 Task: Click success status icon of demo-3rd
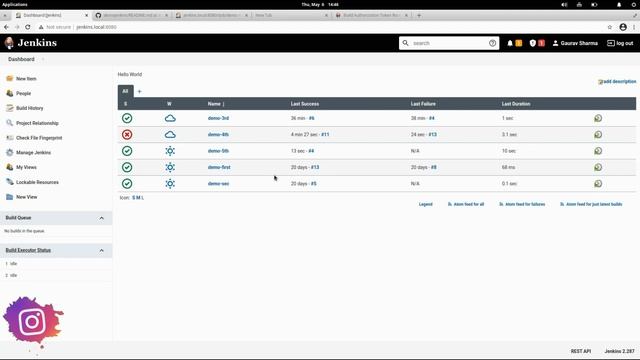127,118
